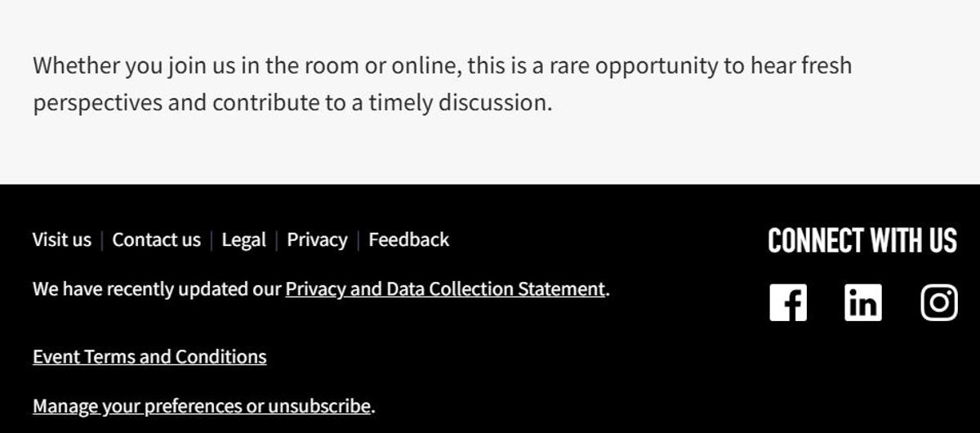Select the Privacy footer link
Viewport: 980px width, 433px height.
317,240
